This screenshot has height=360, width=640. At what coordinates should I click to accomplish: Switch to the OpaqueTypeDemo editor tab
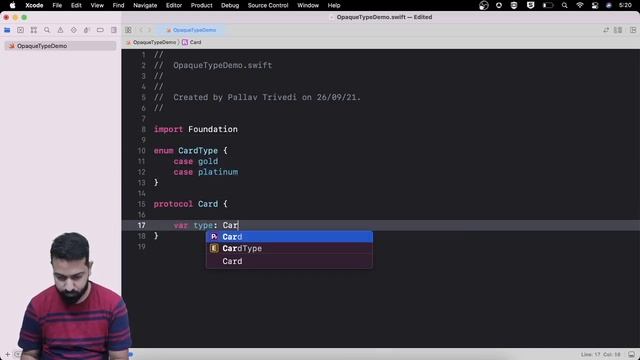pos(191,30)
